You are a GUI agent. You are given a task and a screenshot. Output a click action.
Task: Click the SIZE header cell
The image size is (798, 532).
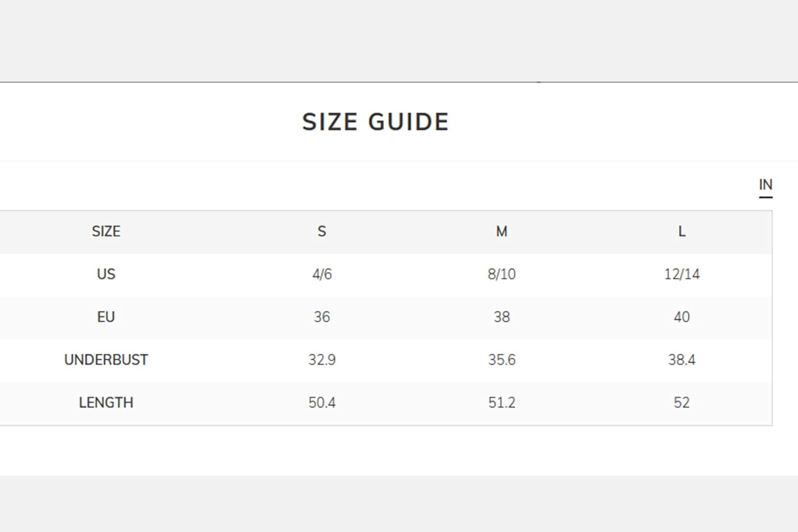(106, 231)
